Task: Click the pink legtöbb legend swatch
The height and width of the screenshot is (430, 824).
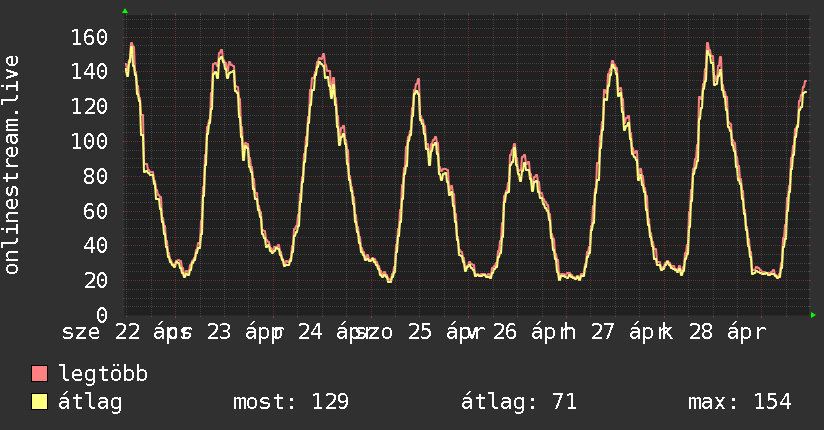Action: point(39,373)
